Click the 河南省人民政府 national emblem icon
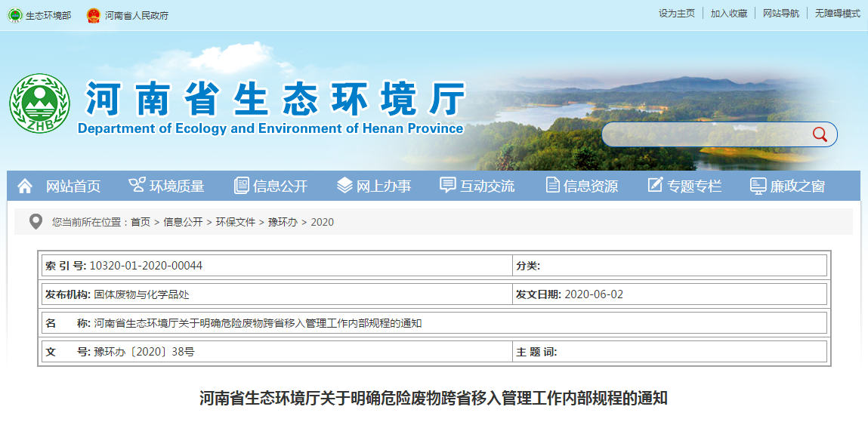The height and width of the screenshot is (422, 868). [94, 15]
